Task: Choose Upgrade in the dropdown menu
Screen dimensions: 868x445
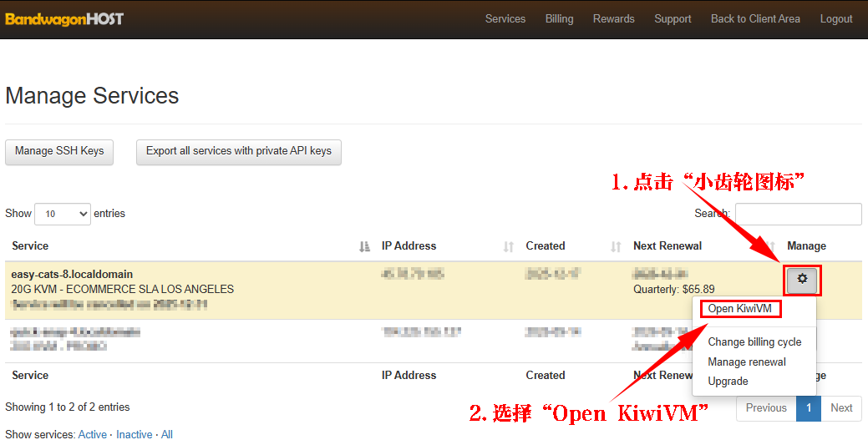Action: [x=728, y=381]
